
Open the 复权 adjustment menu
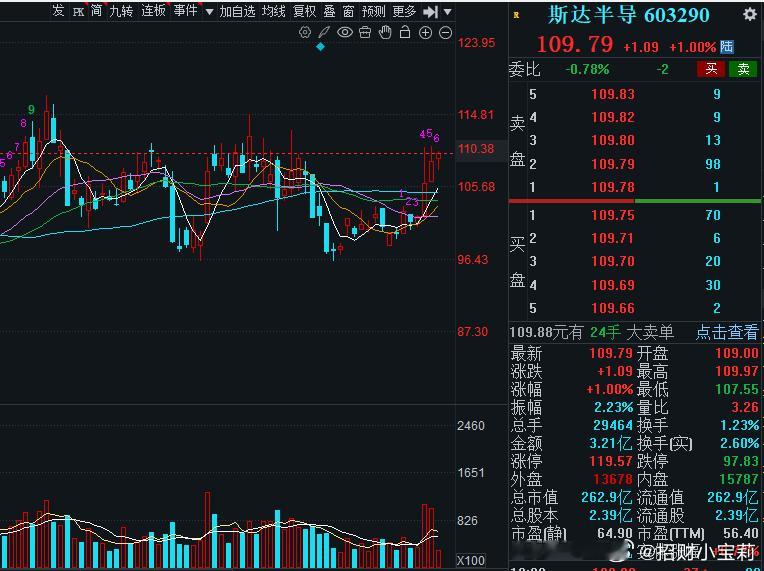pyautogui.click(x=305, y=11)
